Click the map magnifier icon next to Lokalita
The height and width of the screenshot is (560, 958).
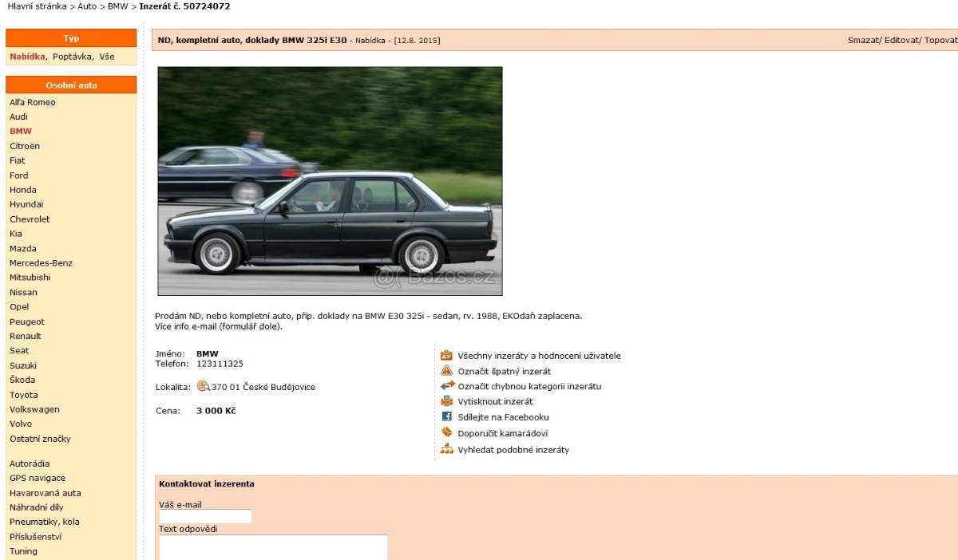coord(203,387)
